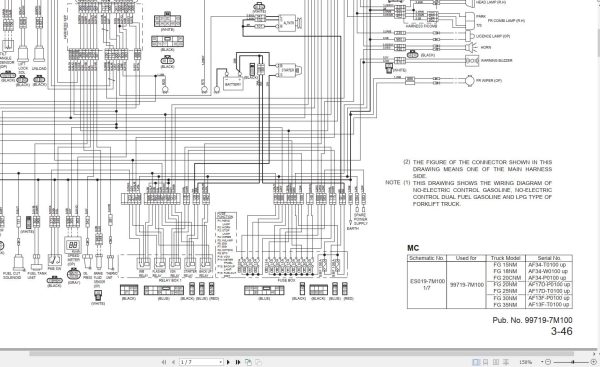This screenshot has width=600, height=367.
Task: Click the 'Used for' table header
Action: click(466, 258)
